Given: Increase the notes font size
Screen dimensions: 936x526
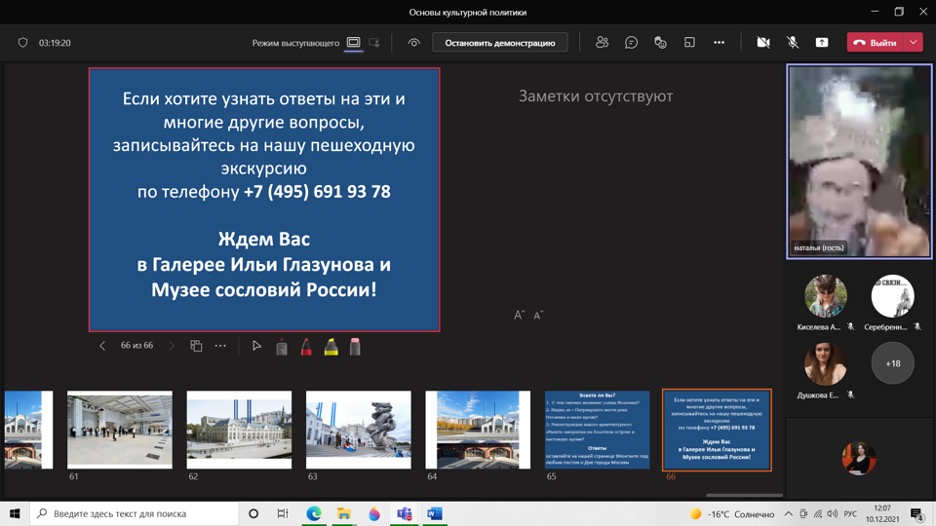Looking at the screenshot, I should [519, 315].
